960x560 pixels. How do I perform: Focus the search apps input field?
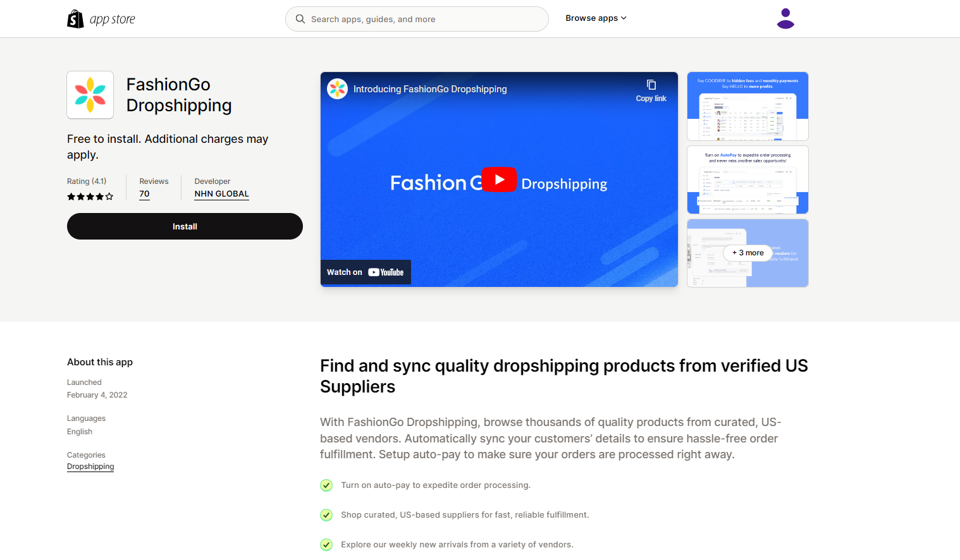417,19
